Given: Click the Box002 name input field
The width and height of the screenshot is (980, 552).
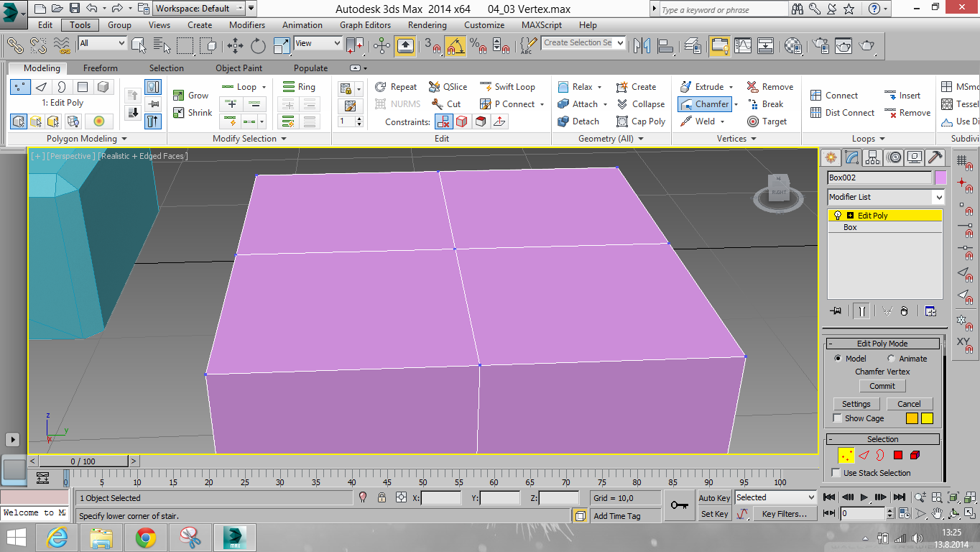Looking at the screenshot, I should 878,177.
